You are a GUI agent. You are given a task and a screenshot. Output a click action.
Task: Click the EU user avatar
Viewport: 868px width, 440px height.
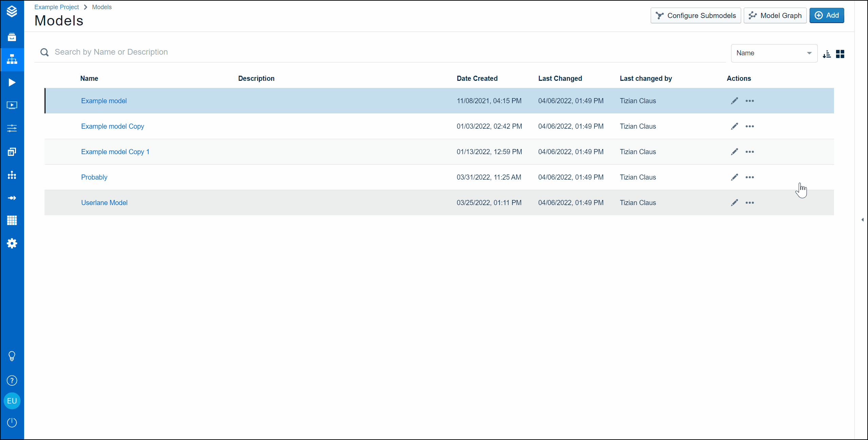pos(12,401)
